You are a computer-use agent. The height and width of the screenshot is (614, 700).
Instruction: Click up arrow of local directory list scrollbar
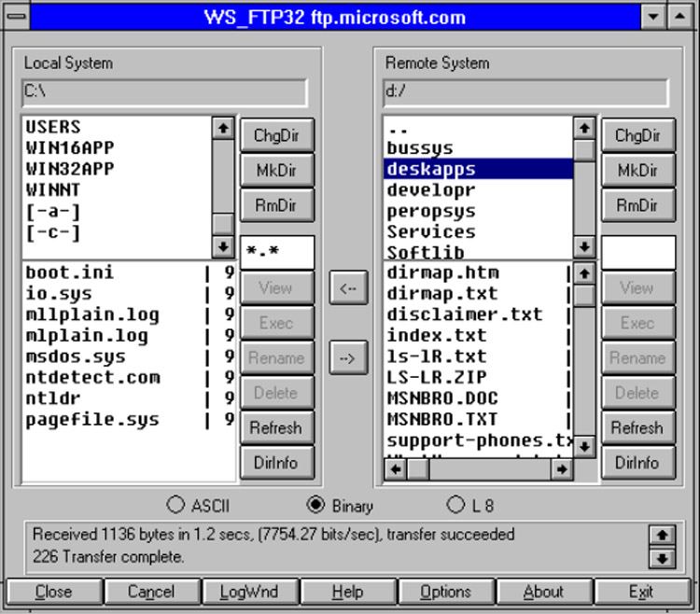(223, 129)
